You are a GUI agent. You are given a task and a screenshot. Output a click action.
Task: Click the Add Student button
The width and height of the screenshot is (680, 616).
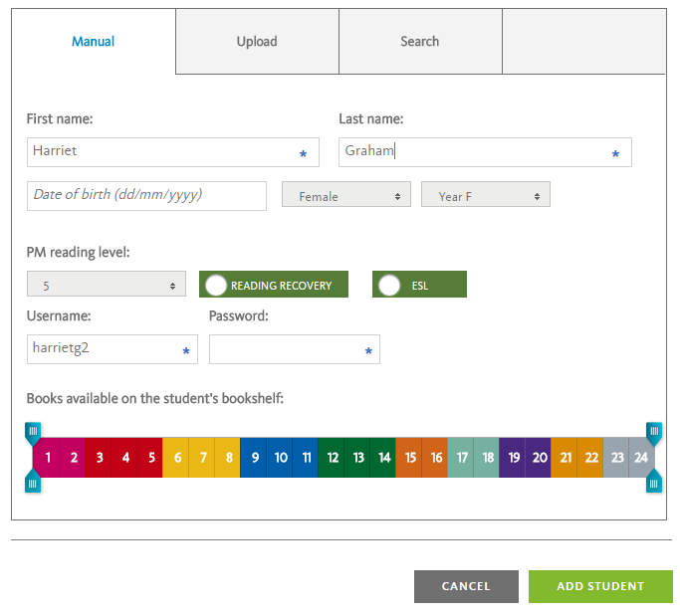pyautogui.click(x=600, y=586)
